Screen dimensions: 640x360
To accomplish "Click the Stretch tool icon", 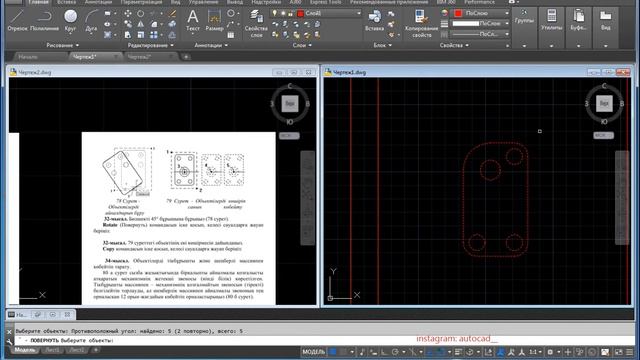I will coord(128,35).
